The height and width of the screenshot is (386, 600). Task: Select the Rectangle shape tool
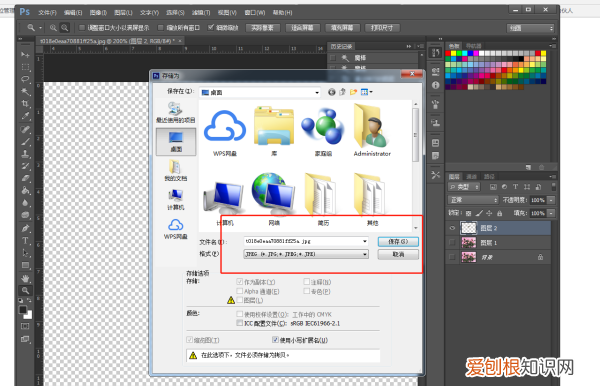coord(25,265)
